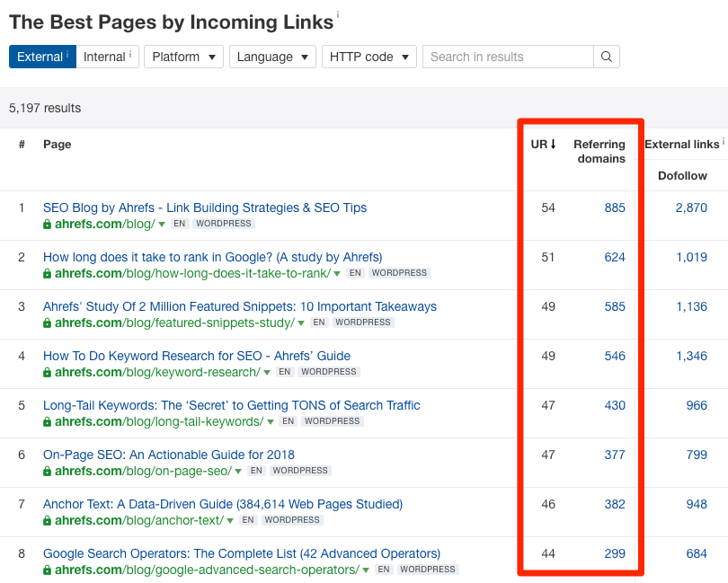This screenshot has height=583, width=728.
Task: Click referring domains value 382
Action: pos(615,504)
